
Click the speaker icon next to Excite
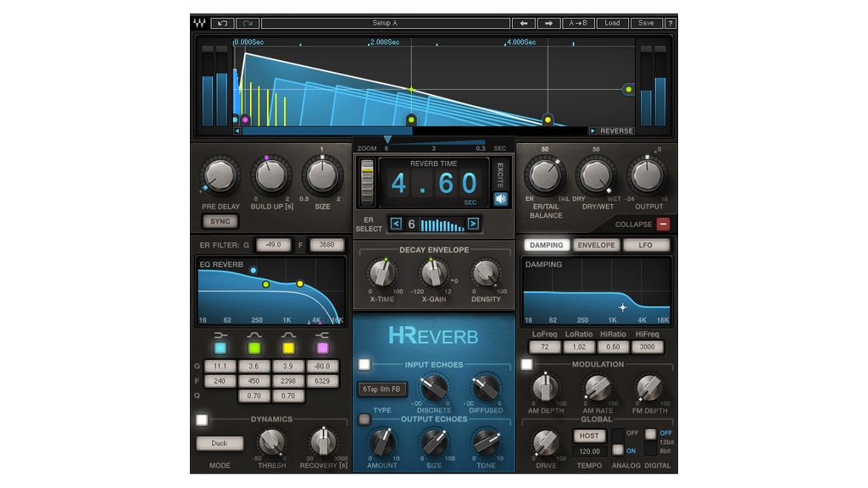point(502,197)
